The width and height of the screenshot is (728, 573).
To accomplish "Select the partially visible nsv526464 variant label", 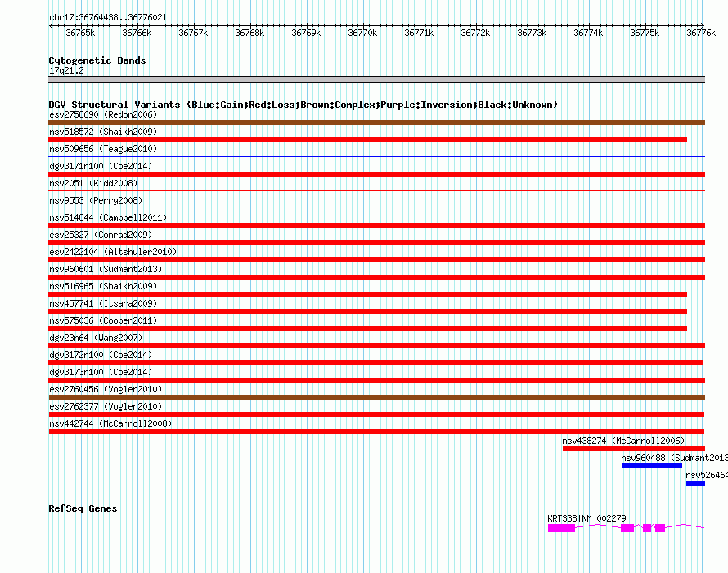I will point(707,475).
